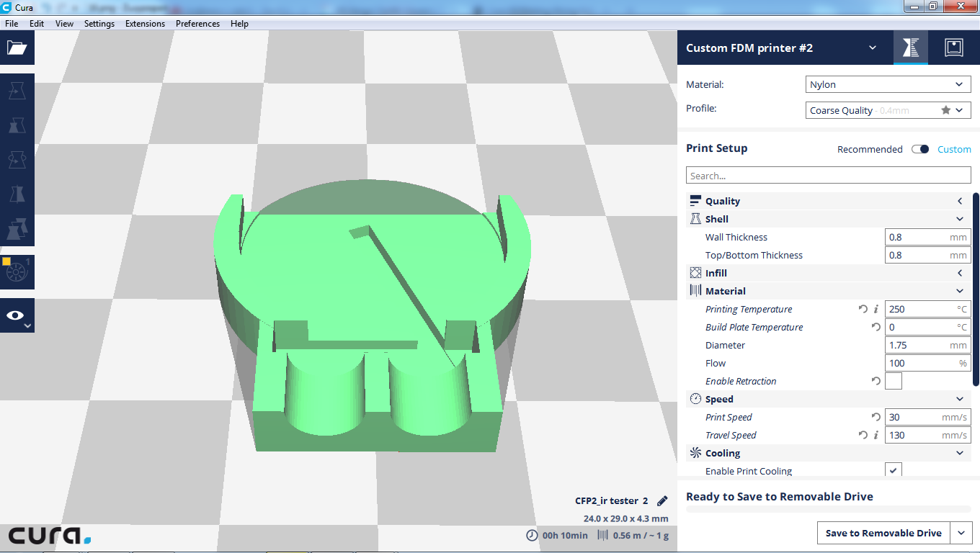The width and height of the screenshot is (980, 553).
Task: Click the Recommended mode label
Action: tap(870, 149)
